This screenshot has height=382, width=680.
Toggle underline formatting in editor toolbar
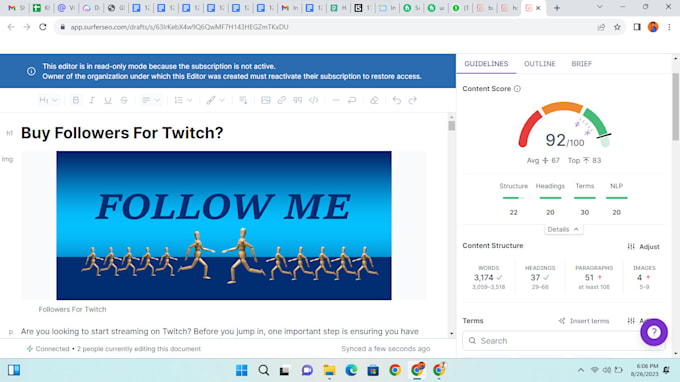[x=108, y=100]
